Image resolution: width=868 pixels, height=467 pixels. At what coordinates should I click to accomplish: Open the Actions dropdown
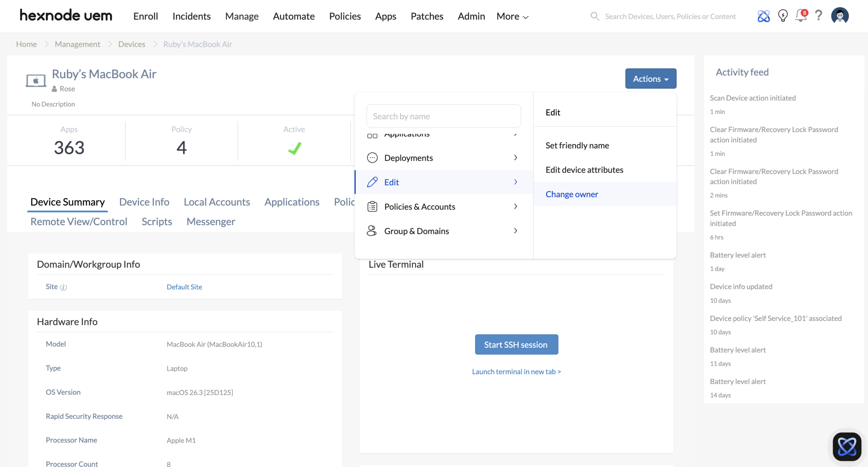coord(650,78)
